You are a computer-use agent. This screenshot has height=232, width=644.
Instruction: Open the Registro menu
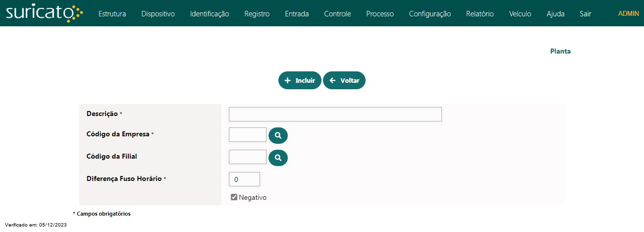pos(257,14)
